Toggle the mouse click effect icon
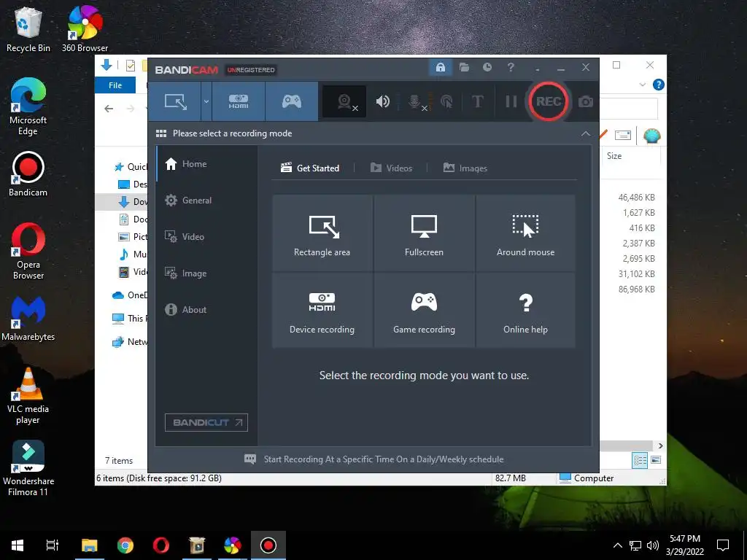 [x=446, y=101]
